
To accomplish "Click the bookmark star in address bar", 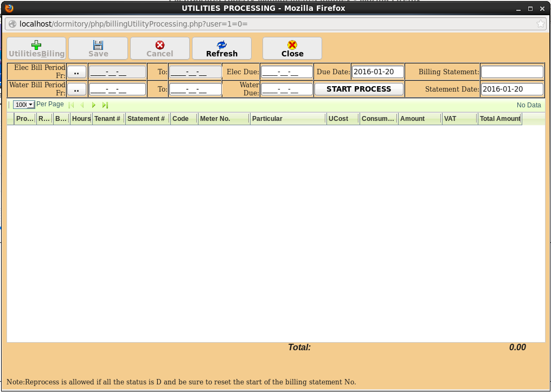I will (x=540, y=24).
